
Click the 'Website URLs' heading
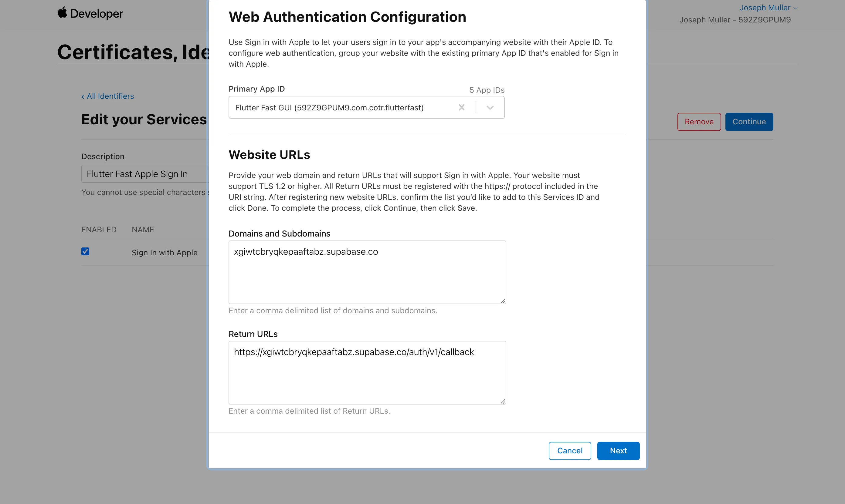pyautogui.click(x=269, y=155)
